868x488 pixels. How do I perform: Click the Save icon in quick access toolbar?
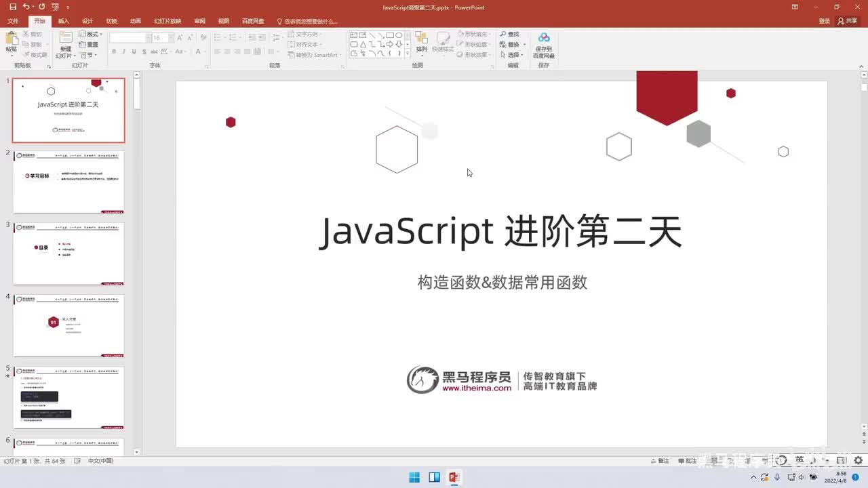pyautogui.click(x=13, y=7)
